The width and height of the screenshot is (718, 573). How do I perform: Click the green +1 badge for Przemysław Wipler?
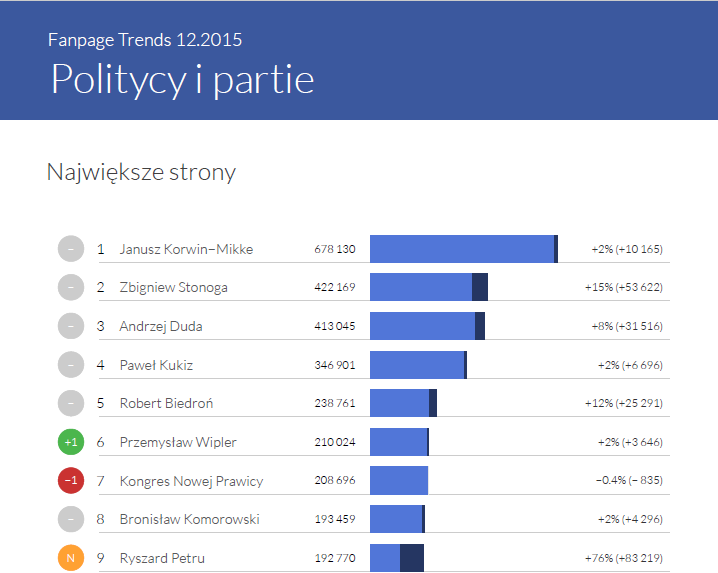[x=71, y=442]
